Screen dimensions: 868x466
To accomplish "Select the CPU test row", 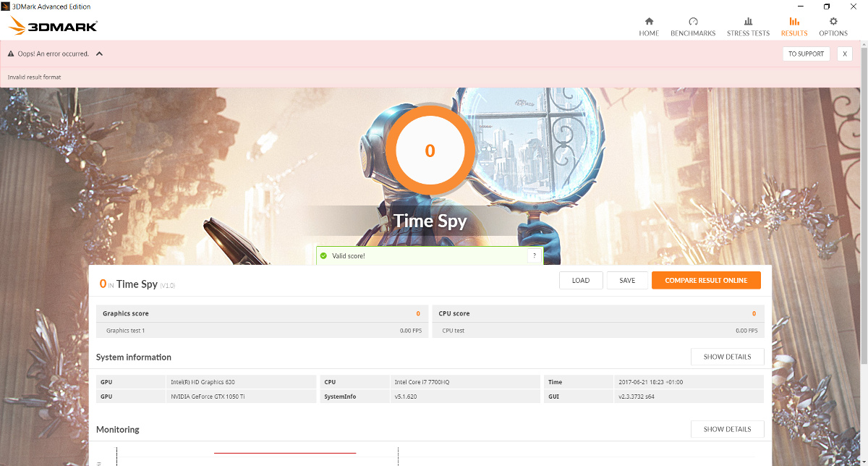I will 597,330.
